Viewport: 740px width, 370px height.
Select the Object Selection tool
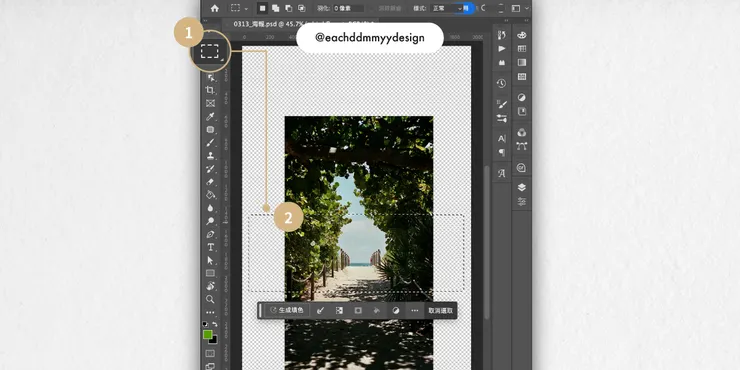pyautogui.click(x=210, y=78)
